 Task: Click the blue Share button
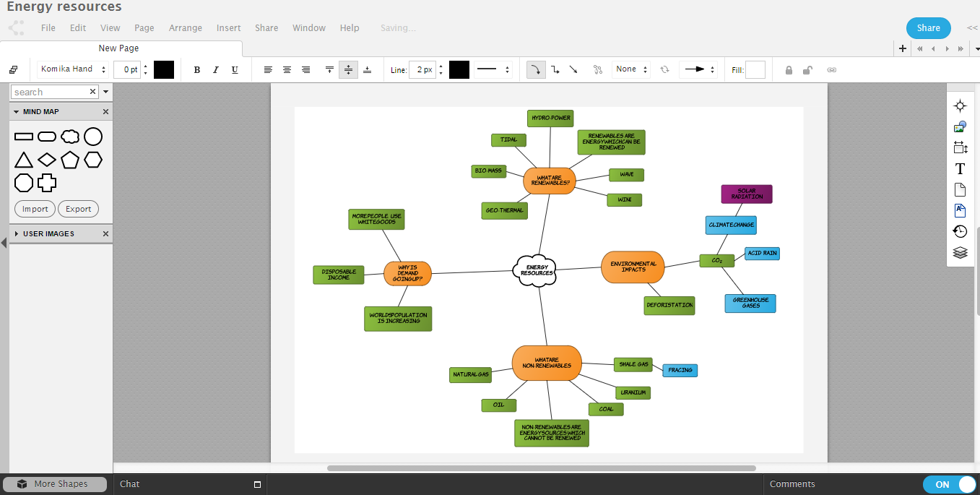pyautogui.click(x=928, y=27)
